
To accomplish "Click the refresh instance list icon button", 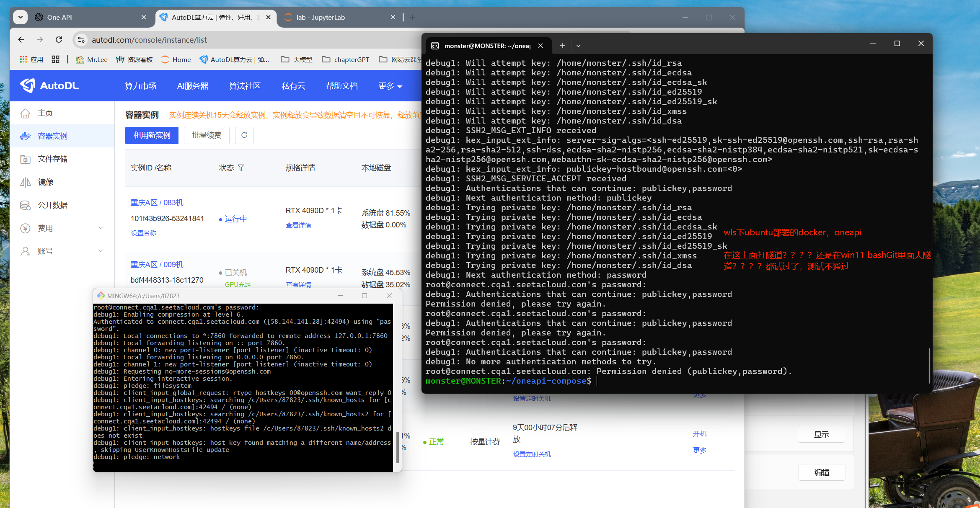I will point(244,135).
